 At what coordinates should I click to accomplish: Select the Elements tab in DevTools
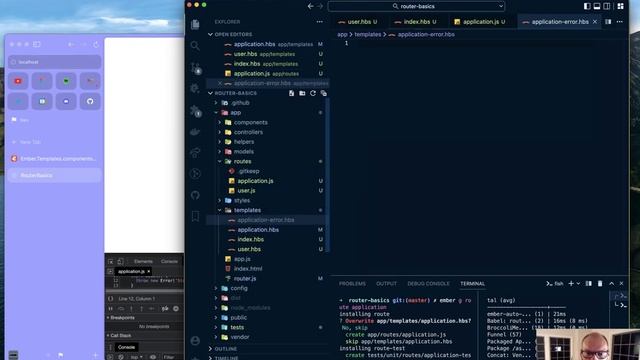point(143,261)
